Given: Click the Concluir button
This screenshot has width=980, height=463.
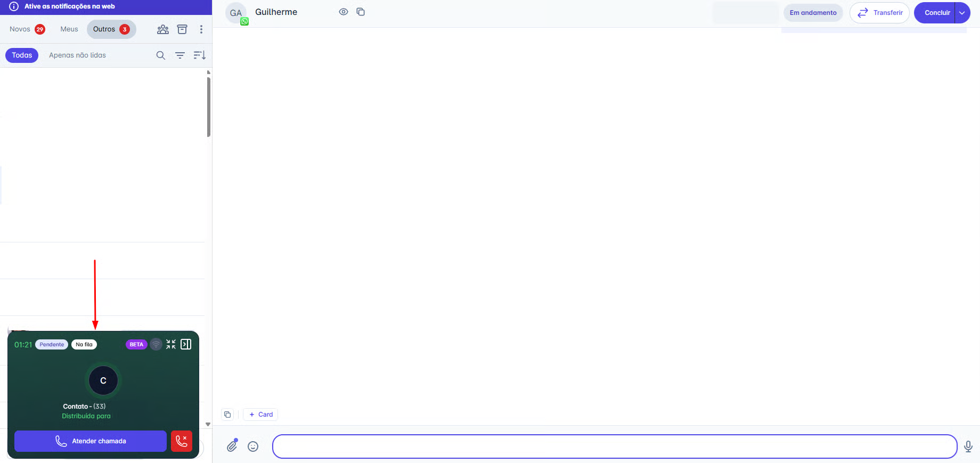Looking at the screenshot, I should pos(935,13).
